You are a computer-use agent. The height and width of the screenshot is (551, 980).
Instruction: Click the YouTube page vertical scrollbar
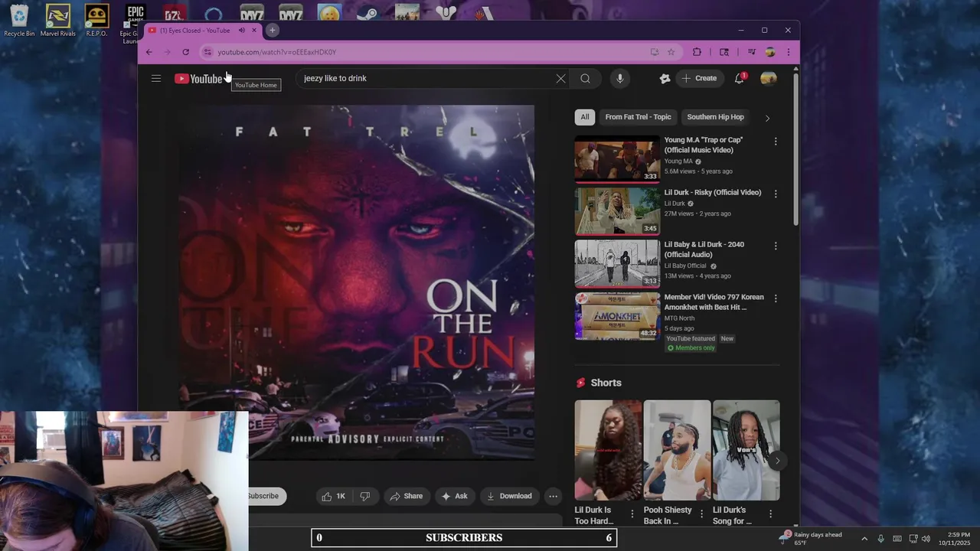pyautogui.click(x=796, y=148)
